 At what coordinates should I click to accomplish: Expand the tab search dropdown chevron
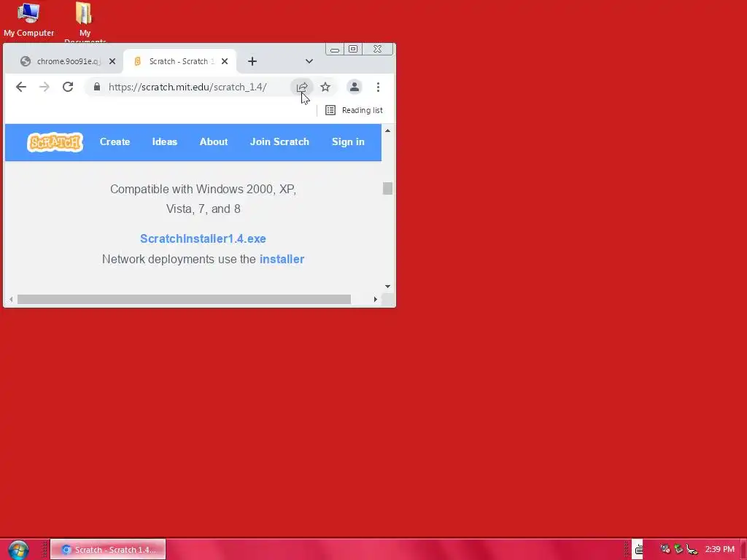pyautogui.click(x=309, y=61)
